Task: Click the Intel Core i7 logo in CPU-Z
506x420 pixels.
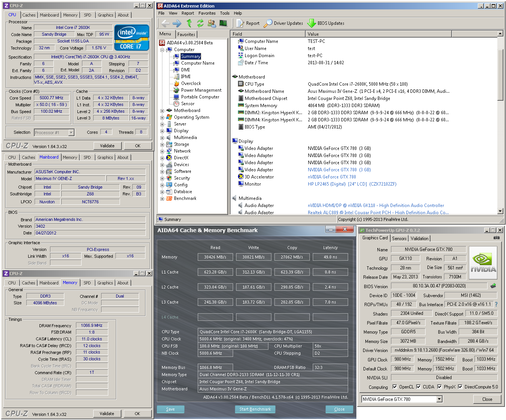Action: (x=132, y=38)
